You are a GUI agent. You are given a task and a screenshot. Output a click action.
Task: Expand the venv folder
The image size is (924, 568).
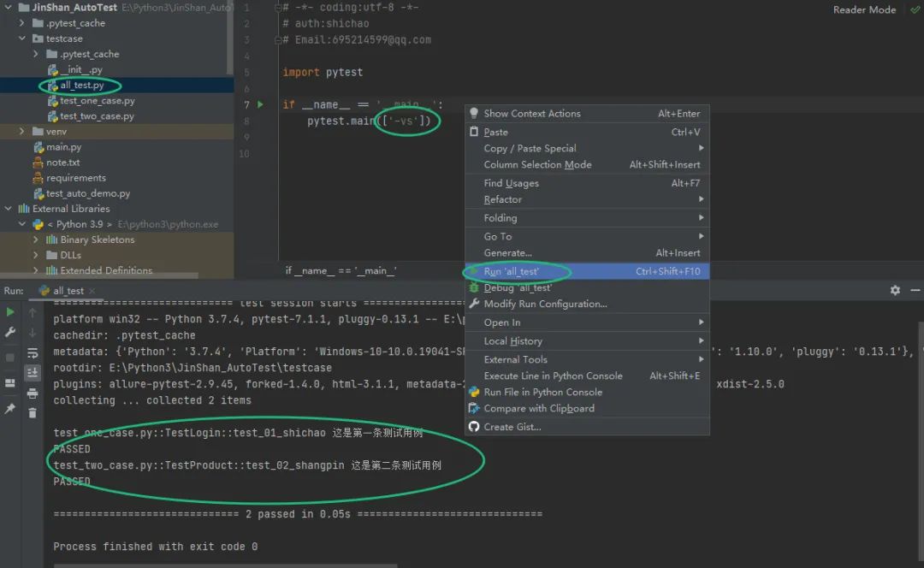tap(21, 132)
